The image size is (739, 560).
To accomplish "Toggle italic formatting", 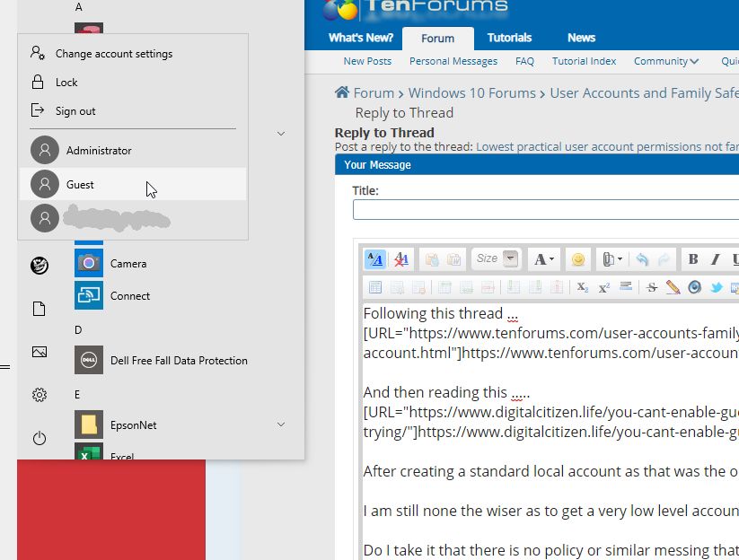I will pos(715,259).
